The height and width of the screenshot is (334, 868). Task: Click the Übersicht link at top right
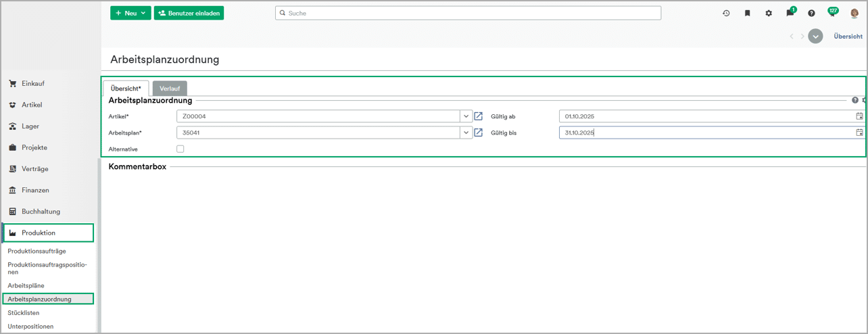tap(847, 37)
